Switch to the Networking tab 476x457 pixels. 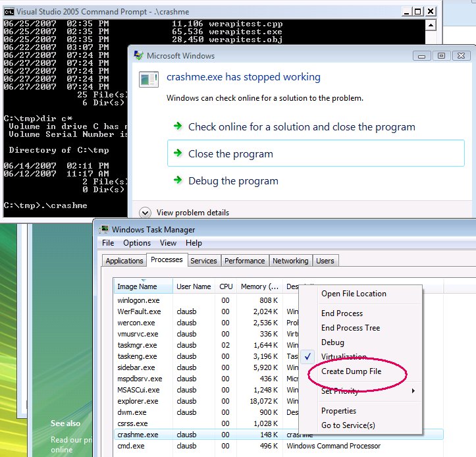[x=290, y=261]
